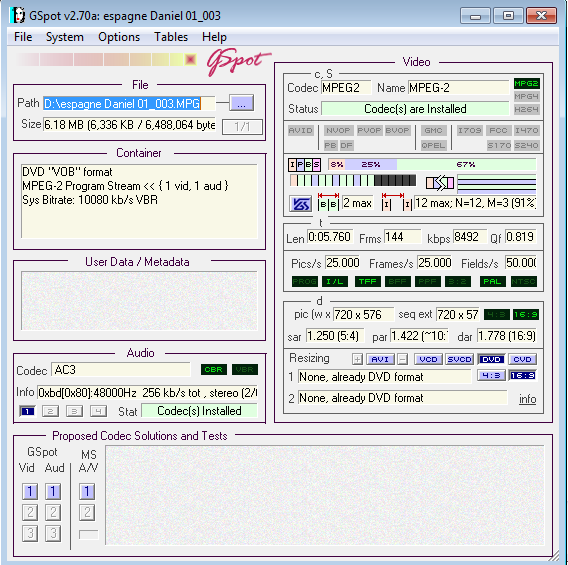
Task: Click the frame sequence pattern strip
Action: click(x=353, y=180)
